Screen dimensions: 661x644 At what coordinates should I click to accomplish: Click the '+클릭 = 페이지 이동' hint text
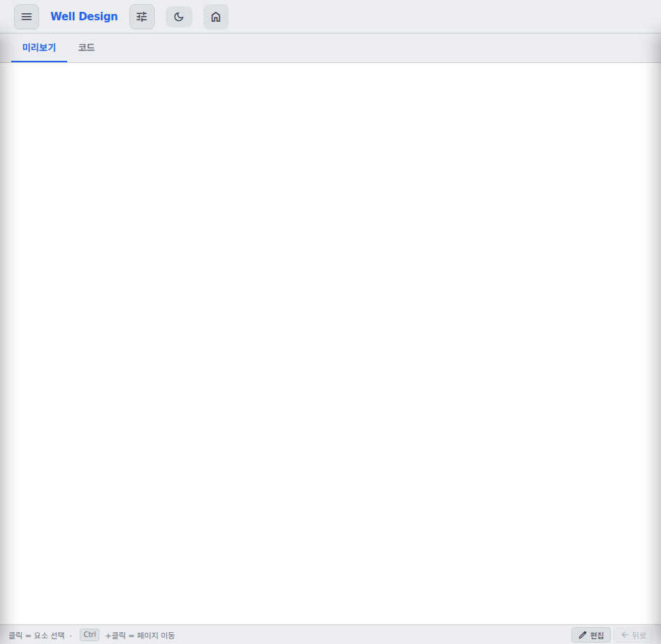(x=140, y=635)
